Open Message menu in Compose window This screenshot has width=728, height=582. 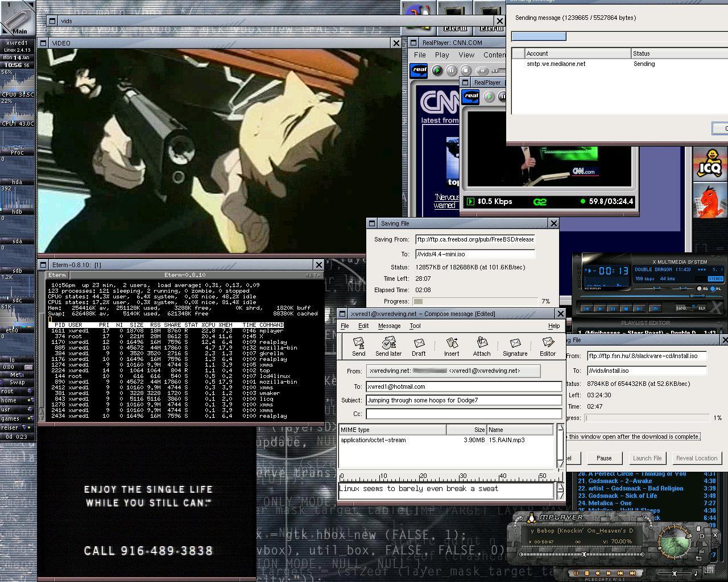(389, 326)
